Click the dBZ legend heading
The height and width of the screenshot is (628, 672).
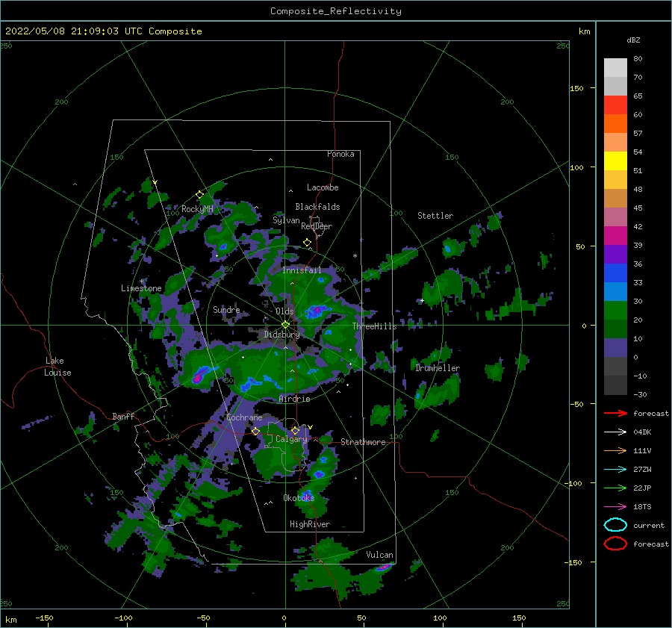(633, 40)
